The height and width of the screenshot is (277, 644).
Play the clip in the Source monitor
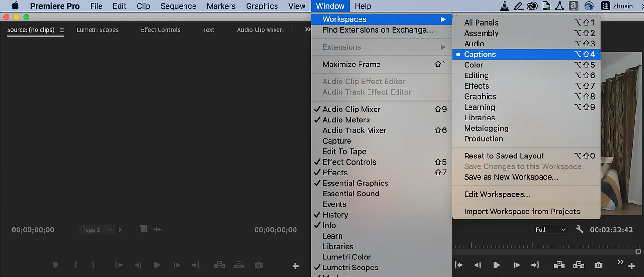click(x=157, y=266)
